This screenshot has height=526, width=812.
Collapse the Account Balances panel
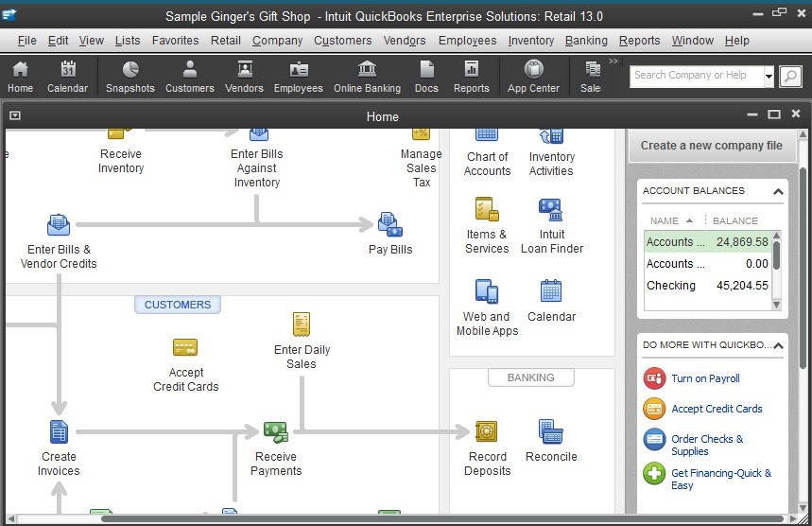click(x=778, y=191)
